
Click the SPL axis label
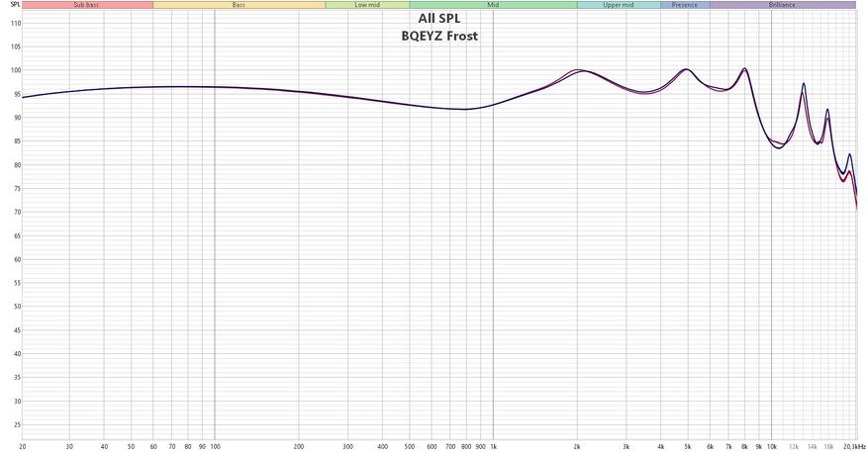pos(15,4)
